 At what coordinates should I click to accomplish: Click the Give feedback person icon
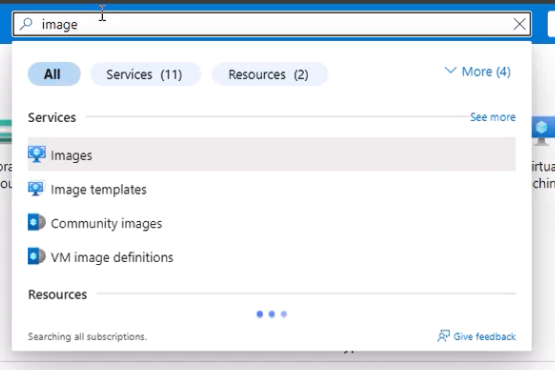click(x=444, y=336)
